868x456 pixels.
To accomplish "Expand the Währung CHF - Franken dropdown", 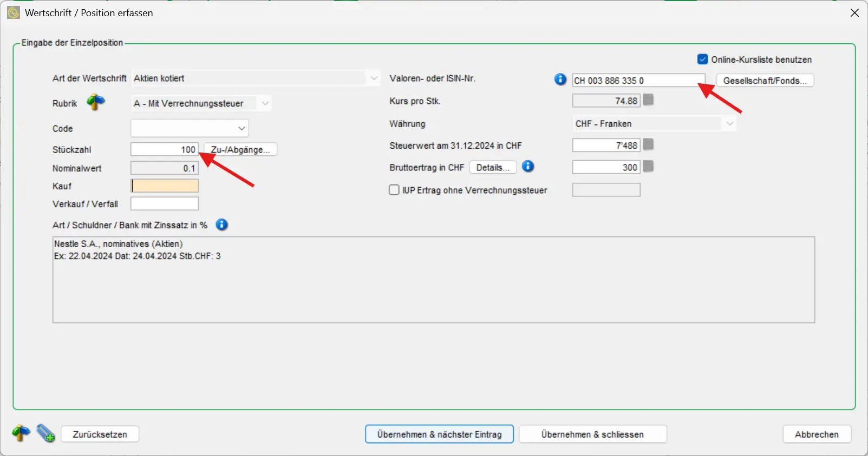I will pos(729,124).
